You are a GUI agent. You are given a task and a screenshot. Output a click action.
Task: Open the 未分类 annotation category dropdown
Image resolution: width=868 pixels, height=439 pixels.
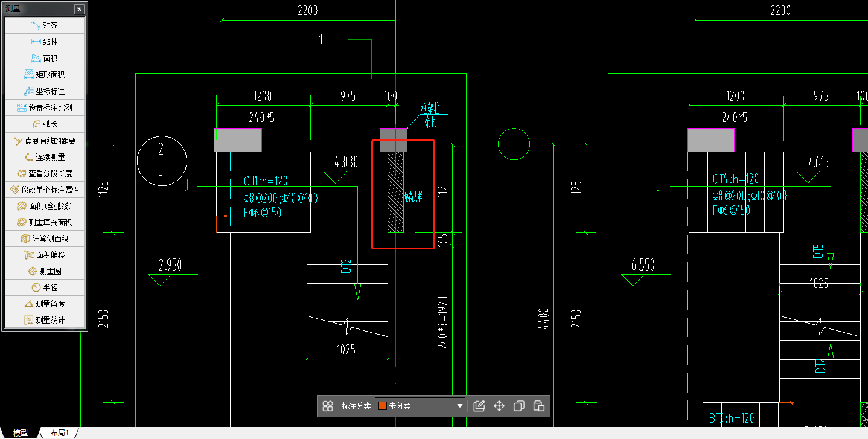[x=420, y=406]
